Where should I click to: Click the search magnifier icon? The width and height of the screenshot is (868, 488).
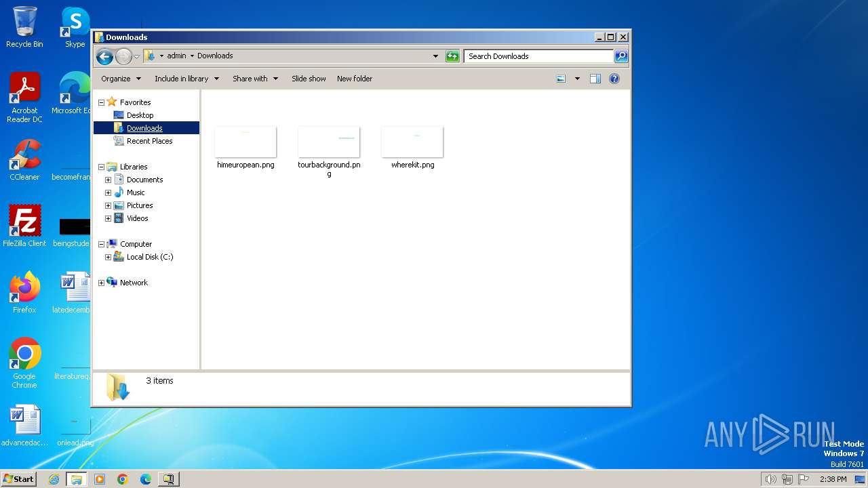pyautogui.click(x=620, y=56)
